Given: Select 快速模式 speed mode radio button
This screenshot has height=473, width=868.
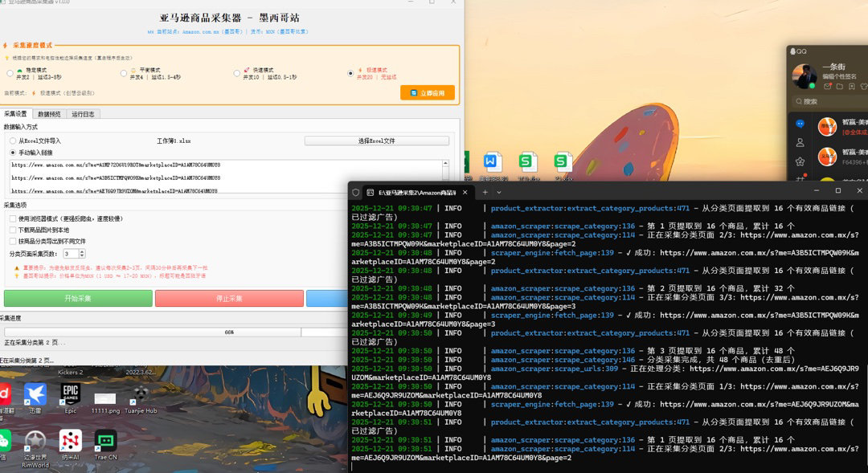Looking at the screenshot, I should pos(237,74).
